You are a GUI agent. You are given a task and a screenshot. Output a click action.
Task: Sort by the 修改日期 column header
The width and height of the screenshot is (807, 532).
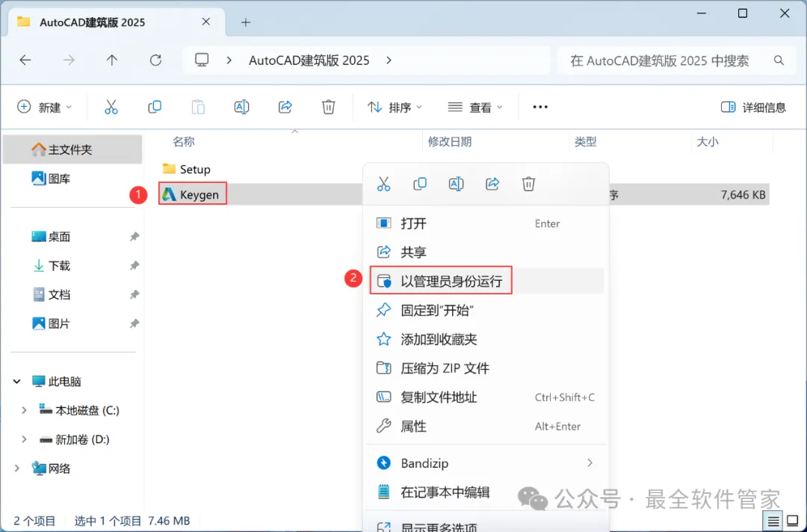tap(449, 141)
